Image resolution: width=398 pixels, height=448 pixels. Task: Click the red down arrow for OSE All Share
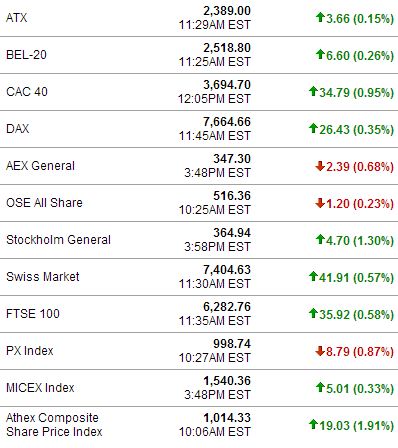coord(320,203)
